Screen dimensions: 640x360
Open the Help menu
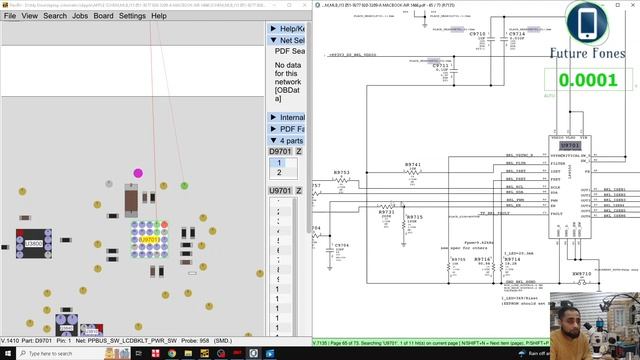(x=159, y=16)
